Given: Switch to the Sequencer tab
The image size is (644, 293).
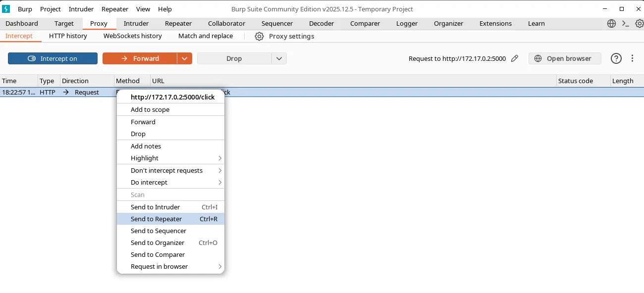Looking at the screenshot, I should pyautogui.click(x=277, y=23).
